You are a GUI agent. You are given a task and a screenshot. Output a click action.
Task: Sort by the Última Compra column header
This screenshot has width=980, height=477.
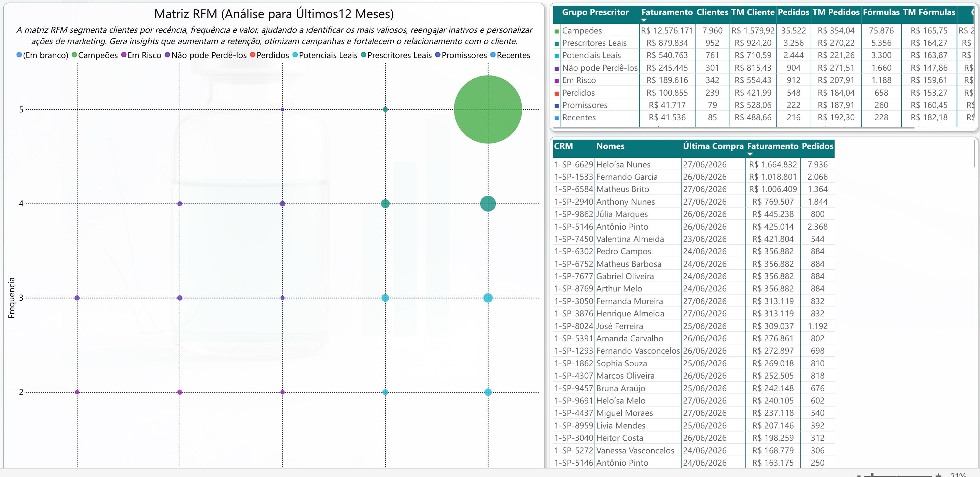713,146
